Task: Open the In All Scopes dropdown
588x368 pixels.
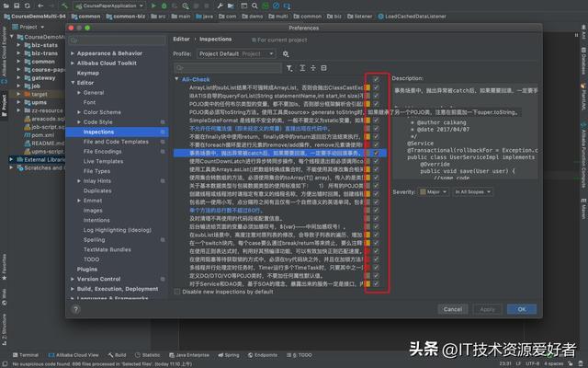Action: click(x=472, y=192)
